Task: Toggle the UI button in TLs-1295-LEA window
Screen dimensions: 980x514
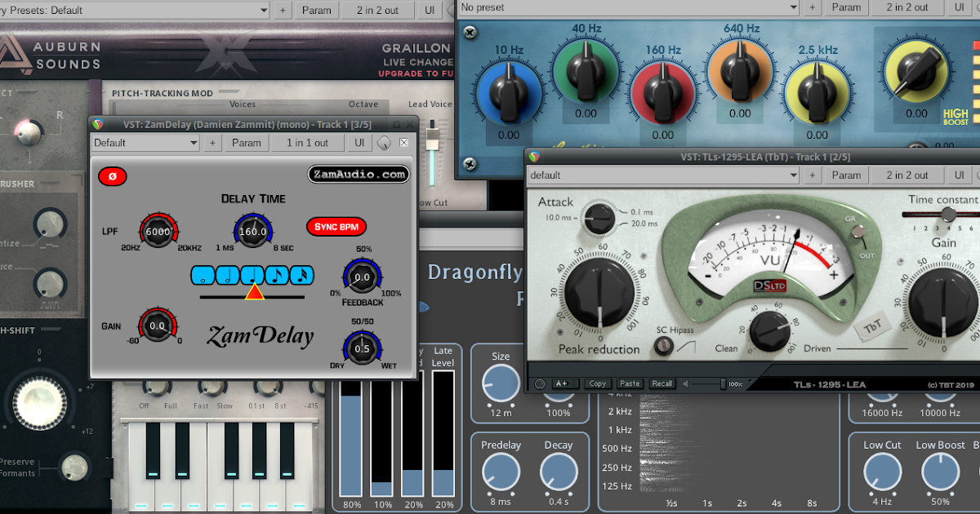Action: (x=960, y=175)
